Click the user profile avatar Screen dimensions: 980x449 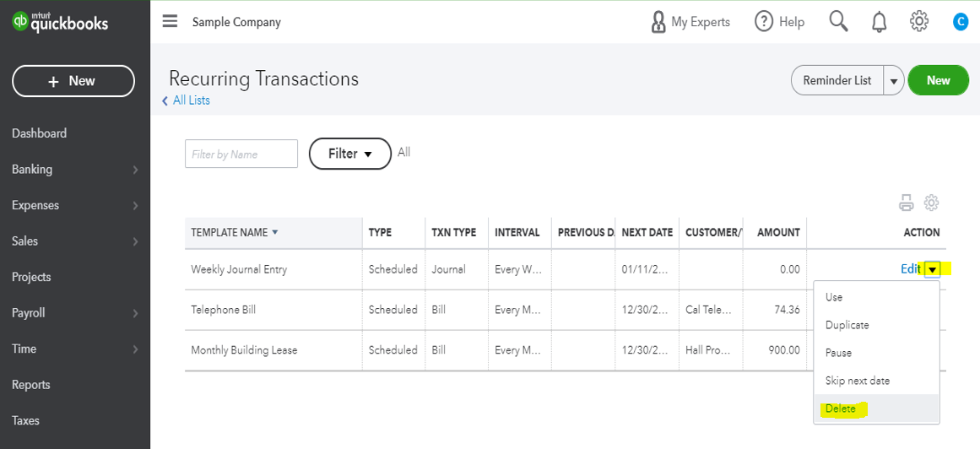tap(960, 23)
